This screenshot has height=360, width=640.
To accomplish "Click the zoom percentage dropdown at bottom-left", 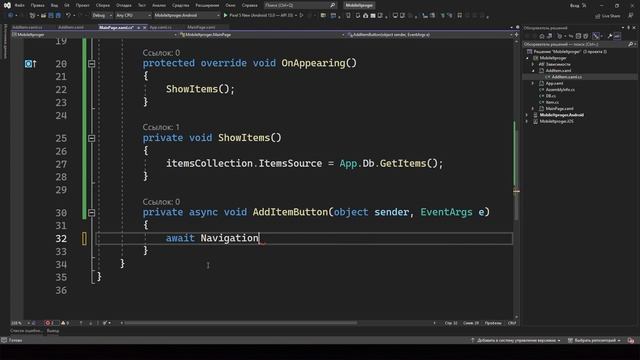I will pos(19,323).
